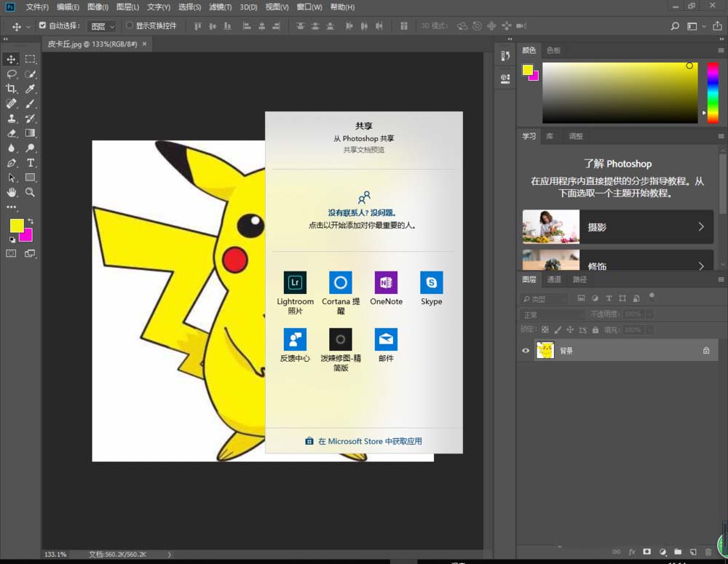Share to Lightroom photos app

click(x=295, y=282)
